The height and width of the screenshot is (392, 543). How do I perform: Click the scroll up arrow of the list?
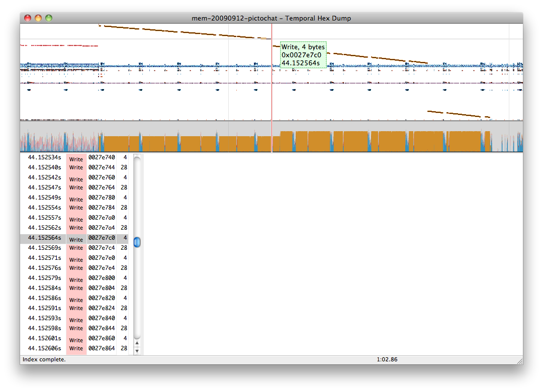[x=137, y=343]
